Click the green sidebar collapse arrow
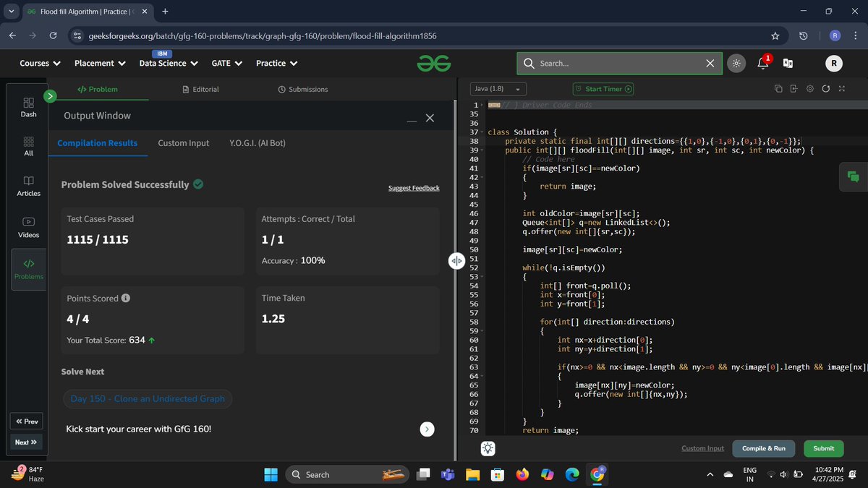 [x=50, y=95]
